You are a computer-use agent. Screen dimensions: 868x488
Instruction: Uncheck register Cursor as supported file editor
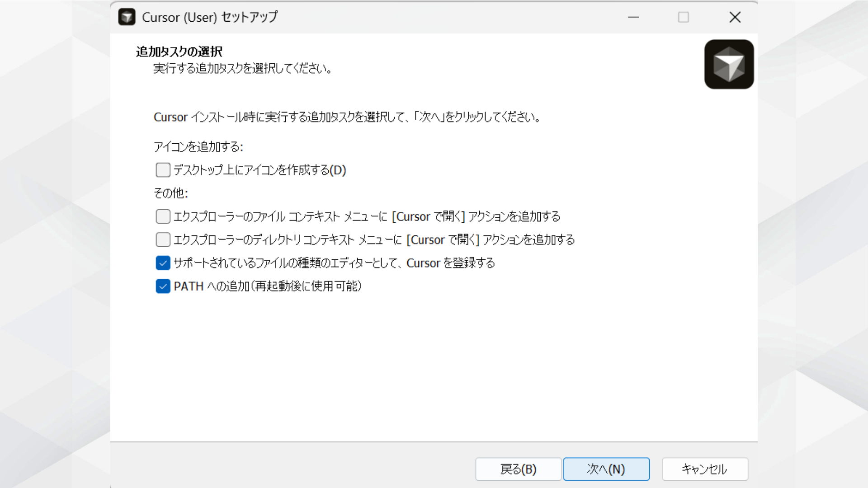163,263
